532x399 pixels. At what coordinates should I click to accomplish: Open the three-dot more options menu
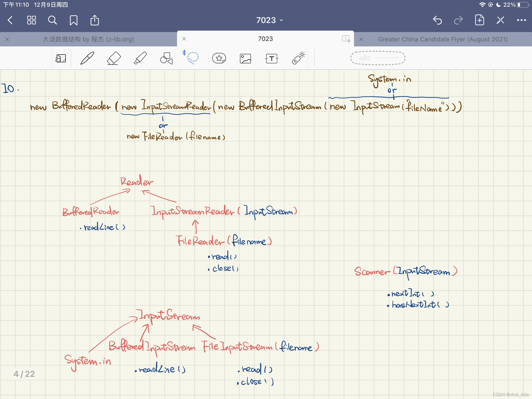tap(521, 20)
